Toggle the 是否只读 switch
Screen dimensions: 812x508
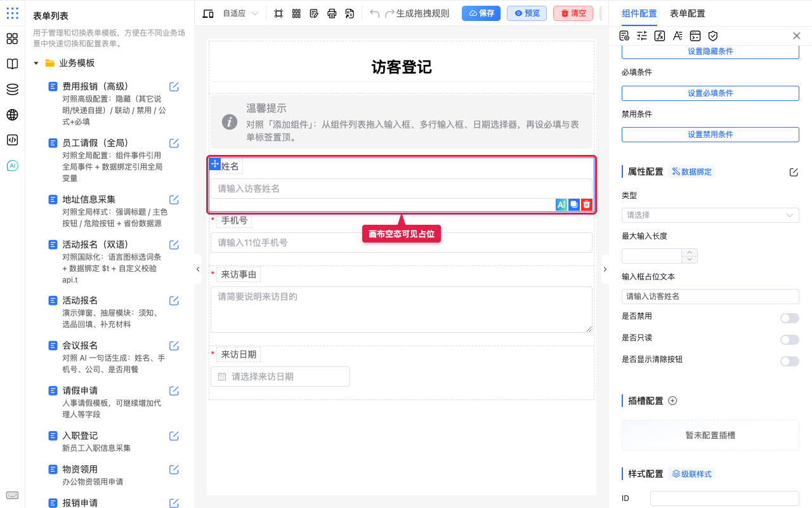(x=790, y=340)
